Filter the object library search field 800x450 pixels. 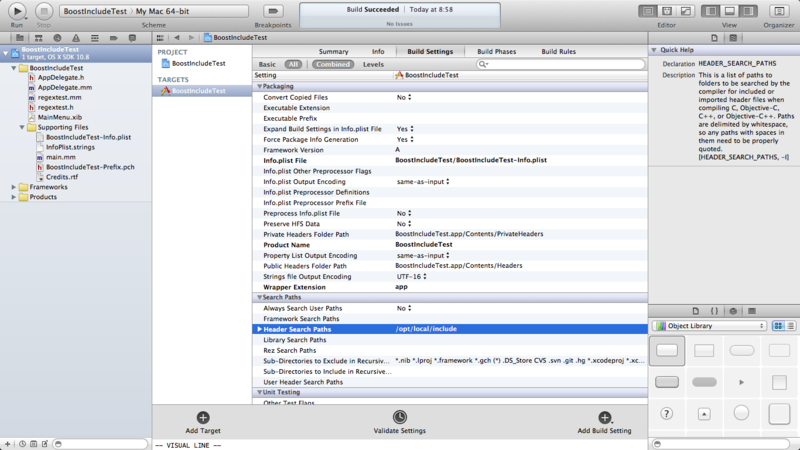tap(722, 444)
